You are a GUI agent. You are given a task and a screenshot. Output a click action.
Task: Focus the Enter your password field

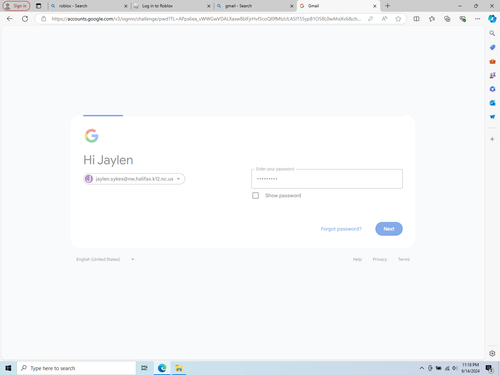pyautogui.click(x=327, y=179)
